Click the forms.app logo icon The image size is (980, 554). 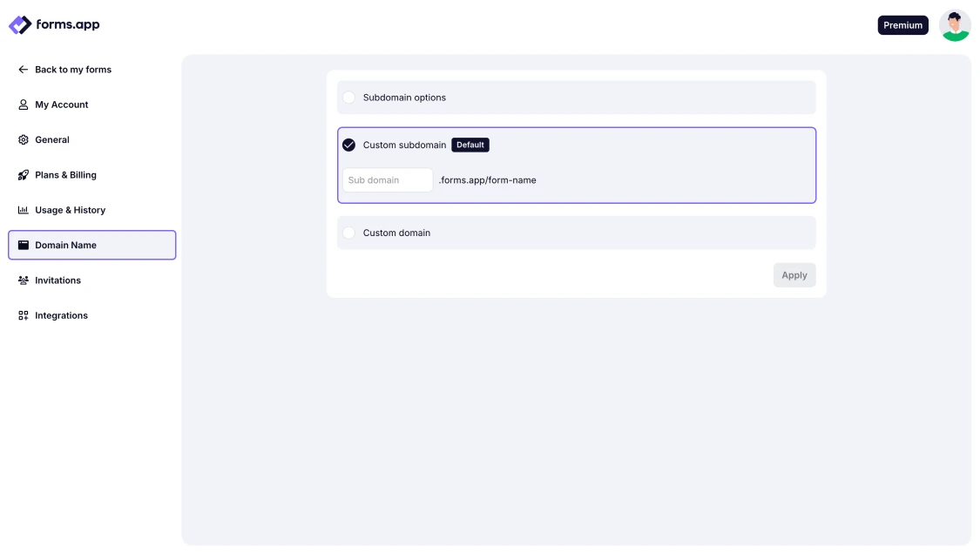coord(20,25)
